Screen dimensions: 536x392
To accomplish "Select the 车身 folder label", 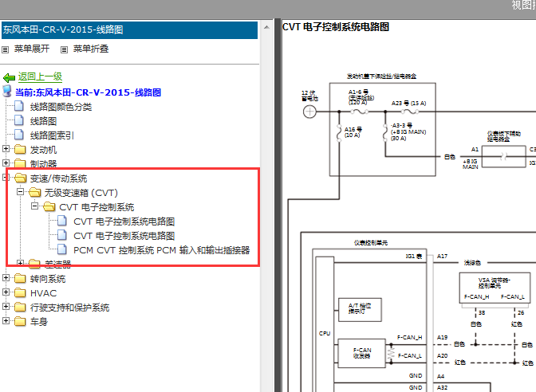I will coord(39,322).
